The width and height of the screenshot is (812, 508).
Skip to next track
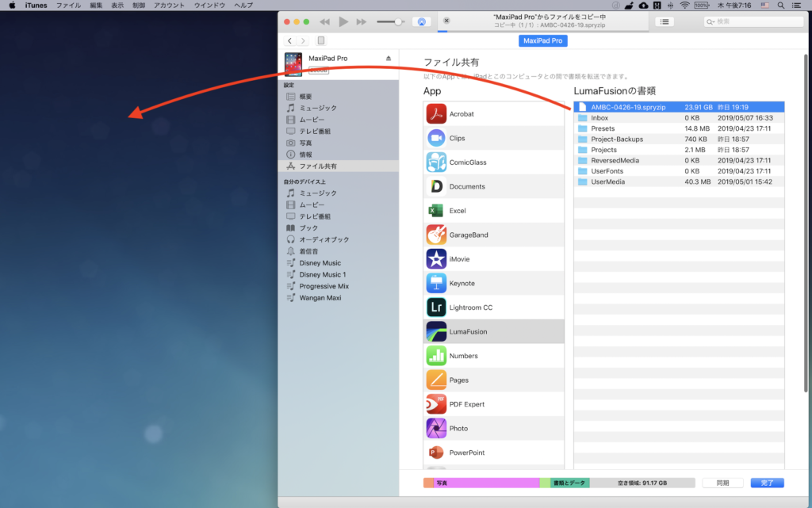tap(362, 21)
